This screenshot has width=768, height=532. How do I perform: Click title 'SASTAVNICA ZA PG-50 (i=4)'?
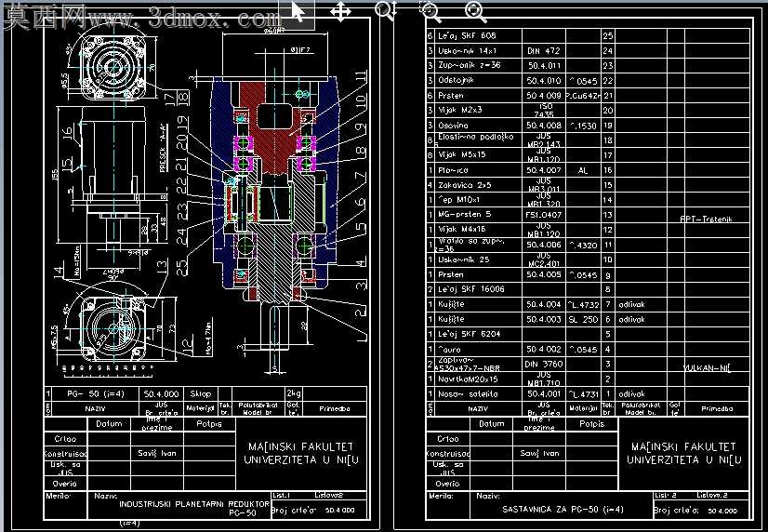tap(563, 510)
